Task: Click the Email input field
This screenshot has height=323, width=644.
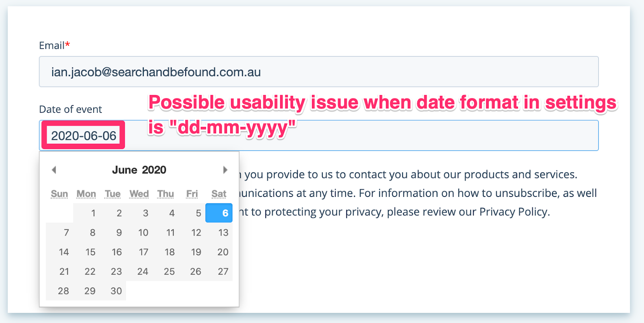Action: pyautogui.click(x=318, y=72)
